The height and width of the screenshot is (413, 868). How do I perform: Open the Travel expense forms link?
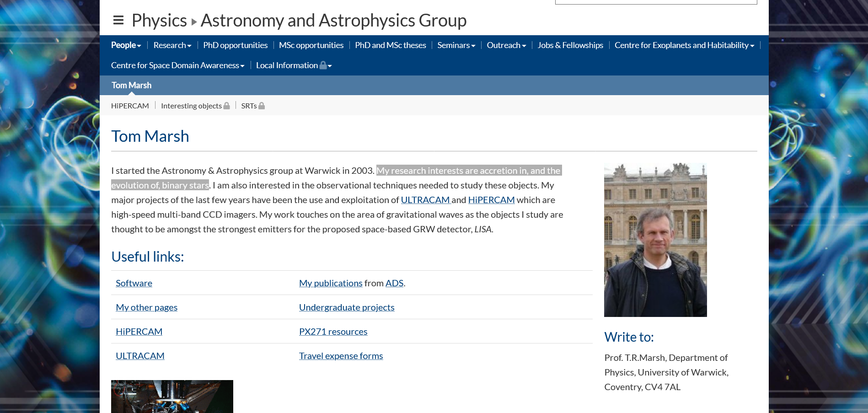341,356
